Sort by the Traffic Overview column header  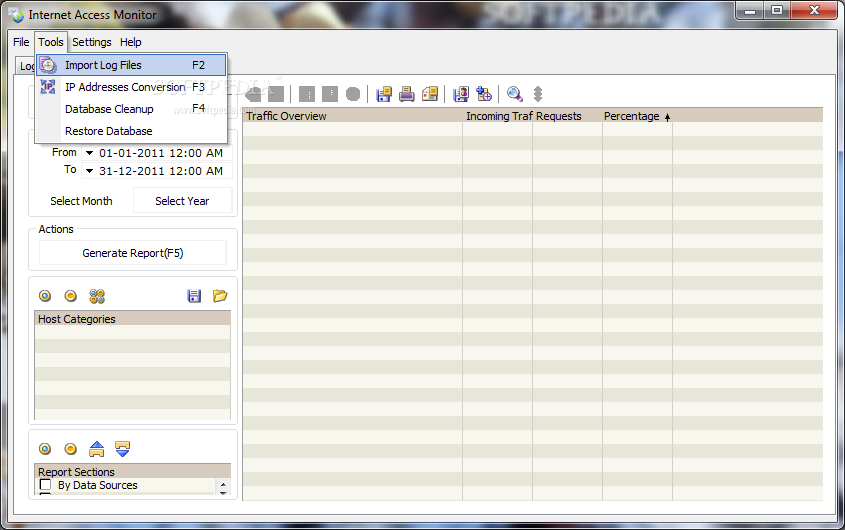352,116
